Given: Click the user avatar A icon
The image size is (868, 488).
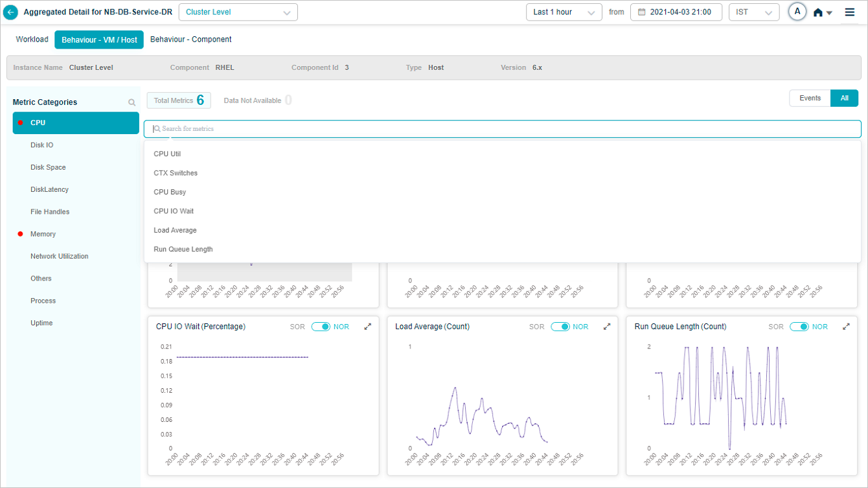Looking at the screenshot, I should point(797,12).
